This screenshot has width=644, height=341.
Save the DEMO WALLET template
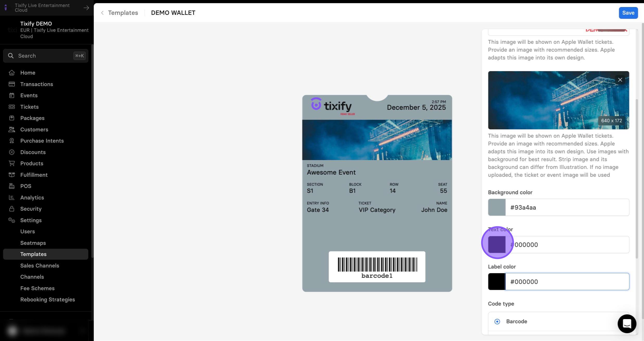pos(628,13)
